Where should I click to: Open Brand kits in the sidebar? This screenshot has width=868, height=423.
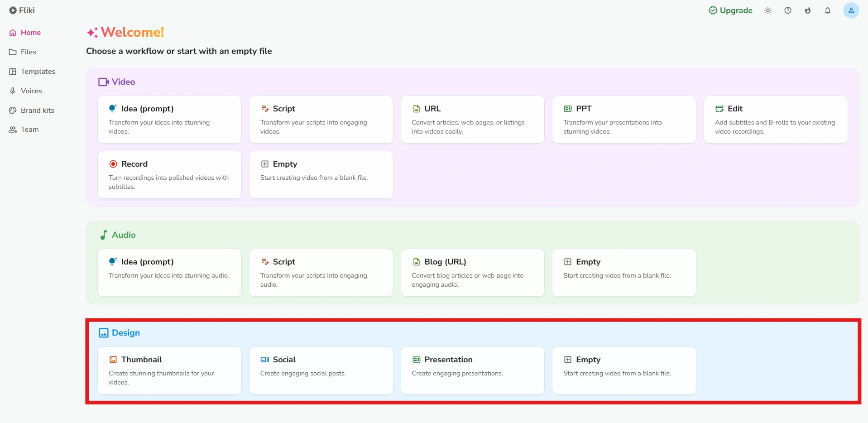pyautogui.click(x=32, y=111)
